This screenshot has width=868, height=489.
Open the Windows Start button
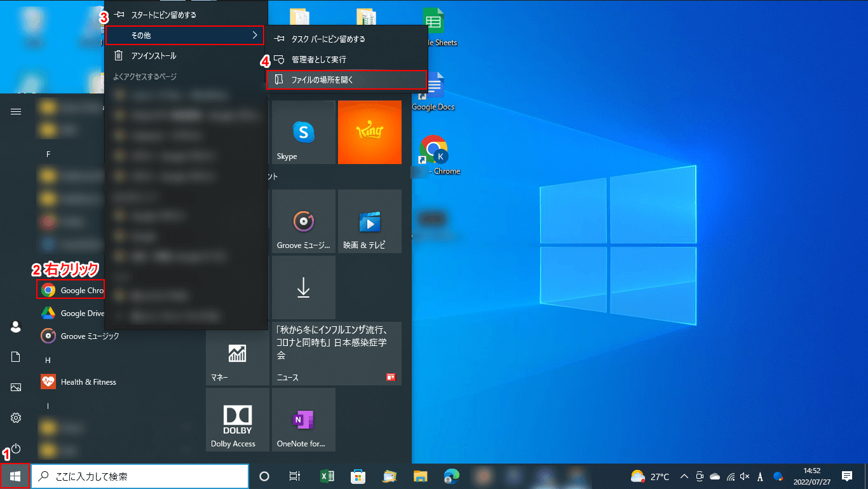[x=15, y=476]
